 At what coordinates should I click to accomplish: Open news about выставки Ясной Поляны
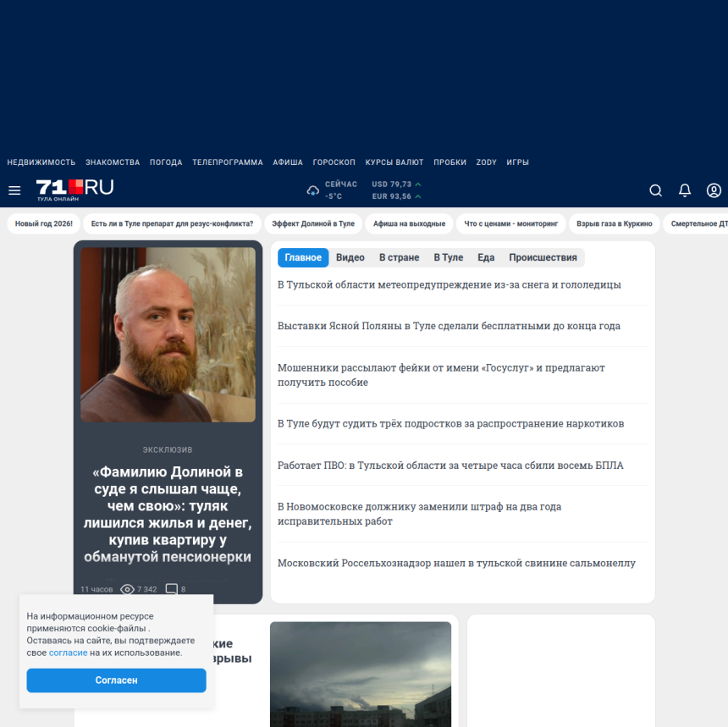tap(449, 326)
